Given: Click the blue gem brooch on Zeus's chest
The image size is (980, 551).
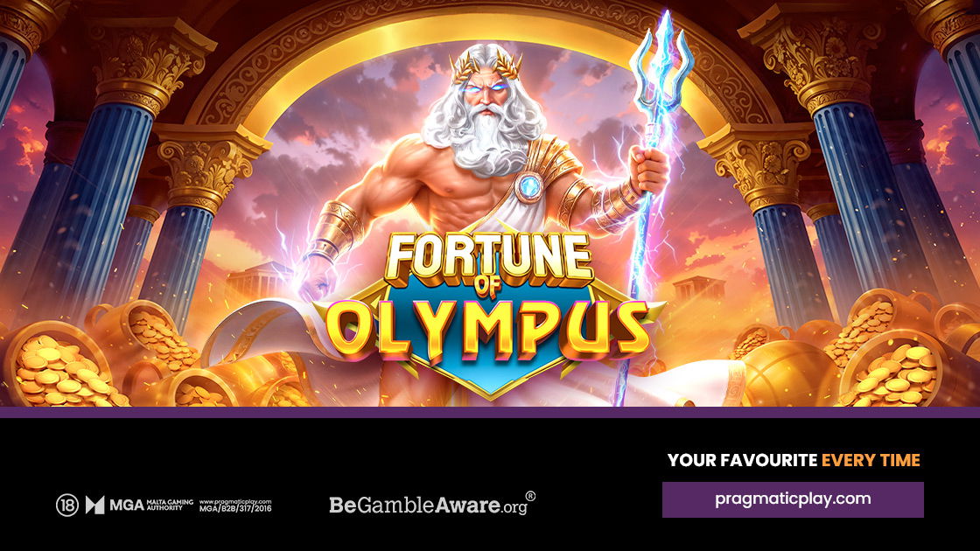Looking at the screenshot, I should 530,186.
